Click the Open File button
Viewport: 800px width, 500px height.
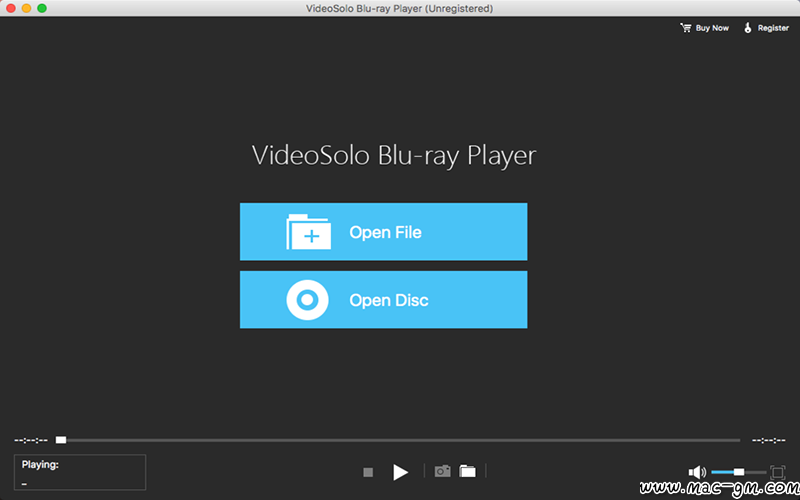384,232
